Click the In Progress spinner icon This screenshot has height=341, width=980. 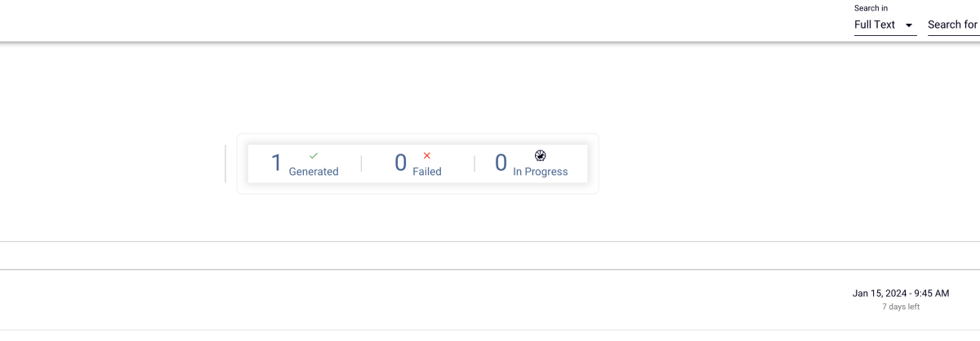[x=540, y=155]
